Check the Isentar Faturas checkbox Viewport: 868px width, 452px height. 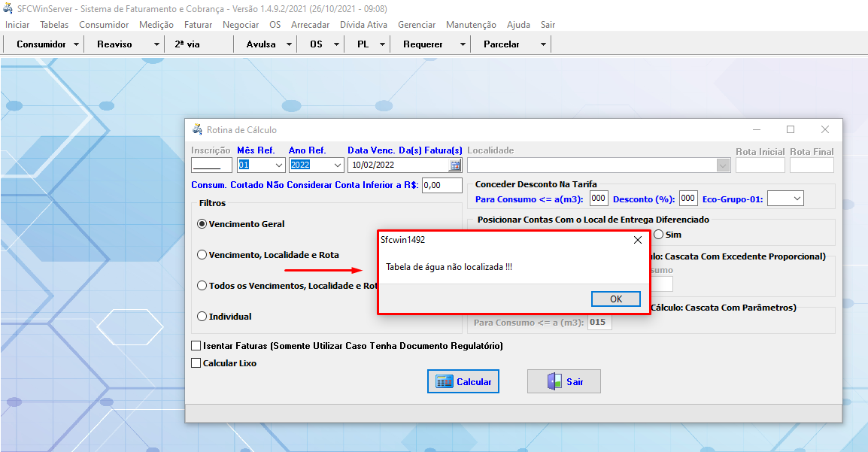pos(197,346)
